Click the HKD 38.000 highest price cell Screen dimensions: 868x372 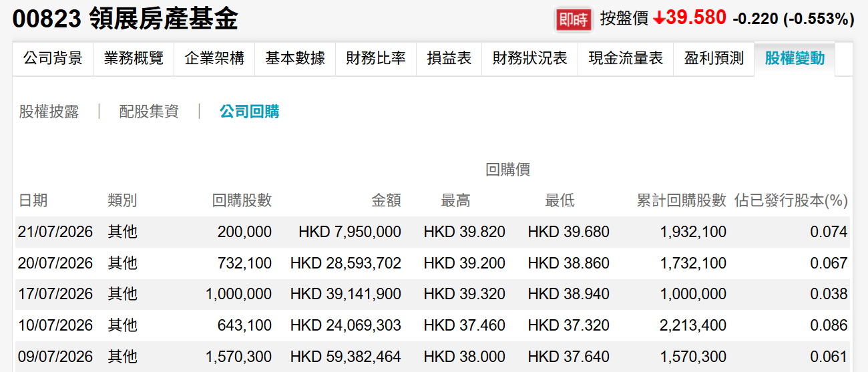(x=465, y=357)
